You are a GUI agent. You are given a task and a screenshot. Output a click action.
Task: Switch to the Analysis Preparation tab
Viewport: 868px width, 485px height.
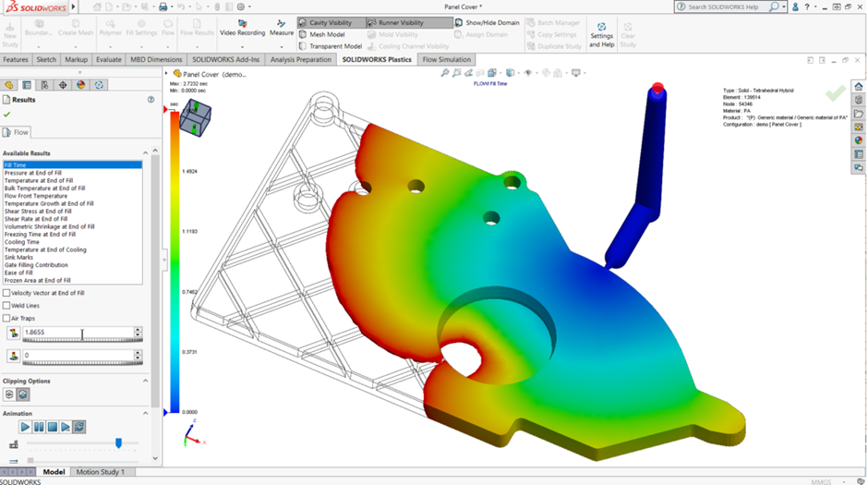(x=301, y=59)
